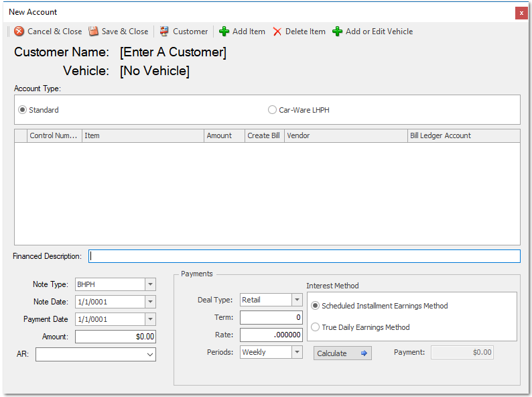Open the Deal Type dropdown arrow

297,300
